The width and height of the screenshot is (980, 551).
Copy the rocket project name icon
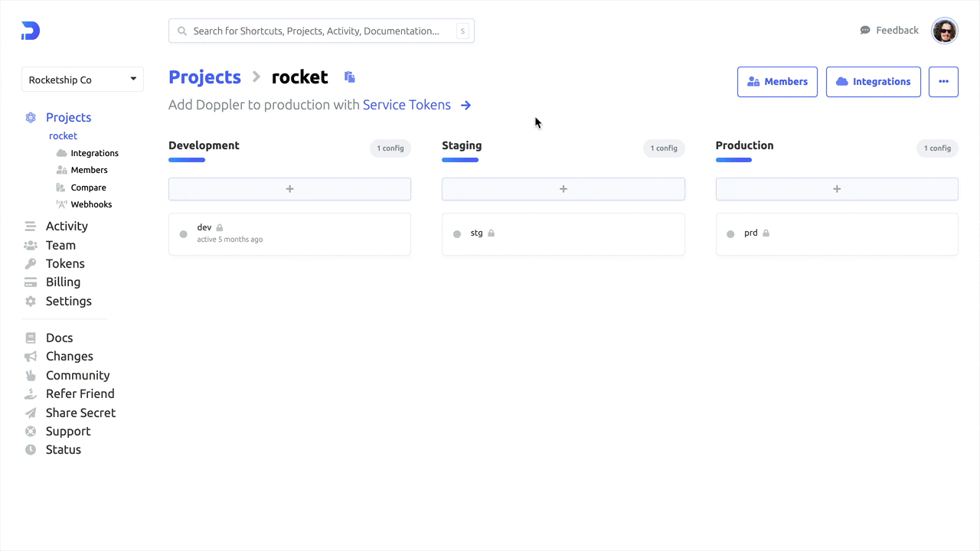pos(350,77)
